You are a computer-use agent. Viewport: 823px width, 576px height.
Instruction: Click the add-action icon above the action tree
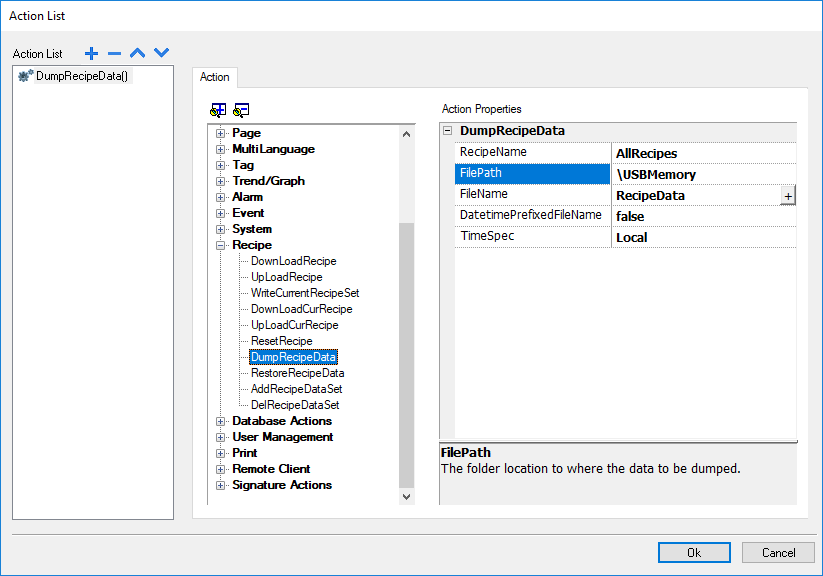point(217,110)
